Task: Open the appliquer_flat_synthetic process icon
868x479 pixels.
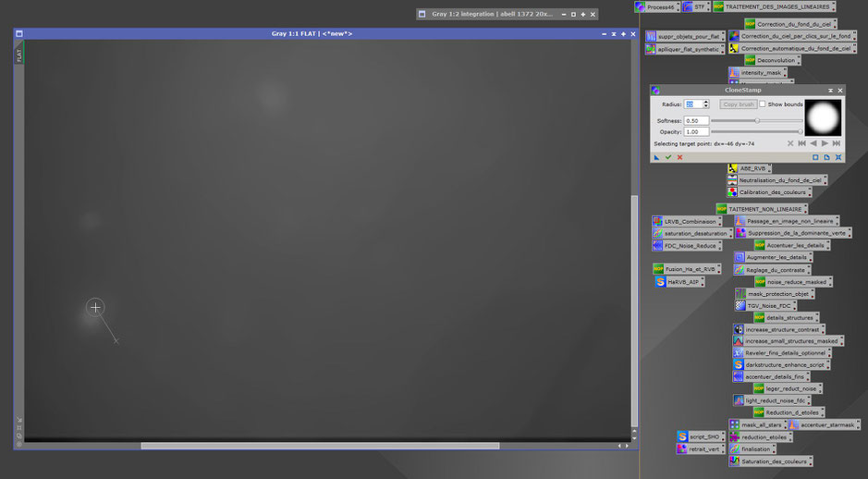Action: pos(685,49)
